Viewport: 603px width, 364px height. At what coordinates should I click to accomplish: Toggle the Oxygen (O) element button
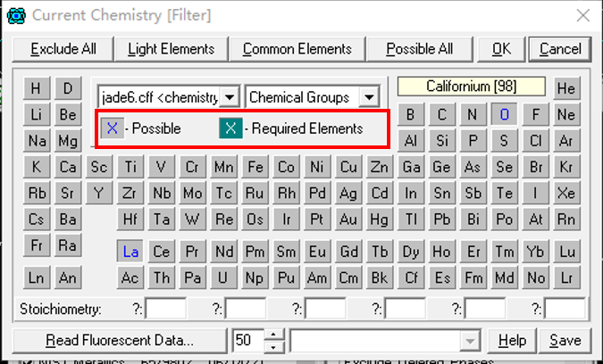click(504, 114)
